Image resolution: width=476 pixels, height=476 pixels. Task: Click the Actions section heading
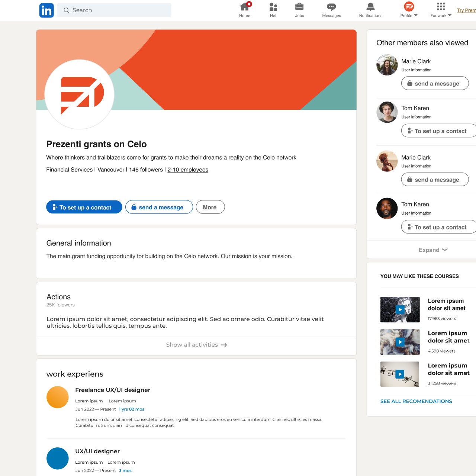click(59, 297)
